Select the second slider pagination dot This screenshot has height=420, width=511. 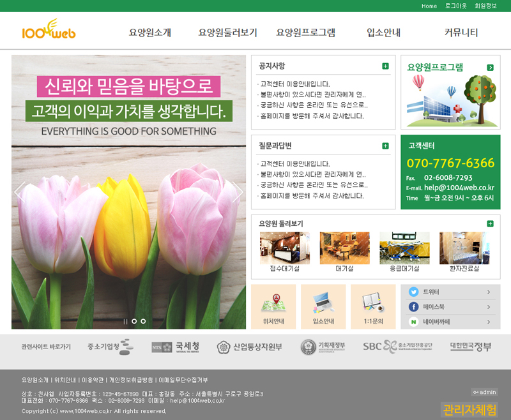[x=134, y=321]
